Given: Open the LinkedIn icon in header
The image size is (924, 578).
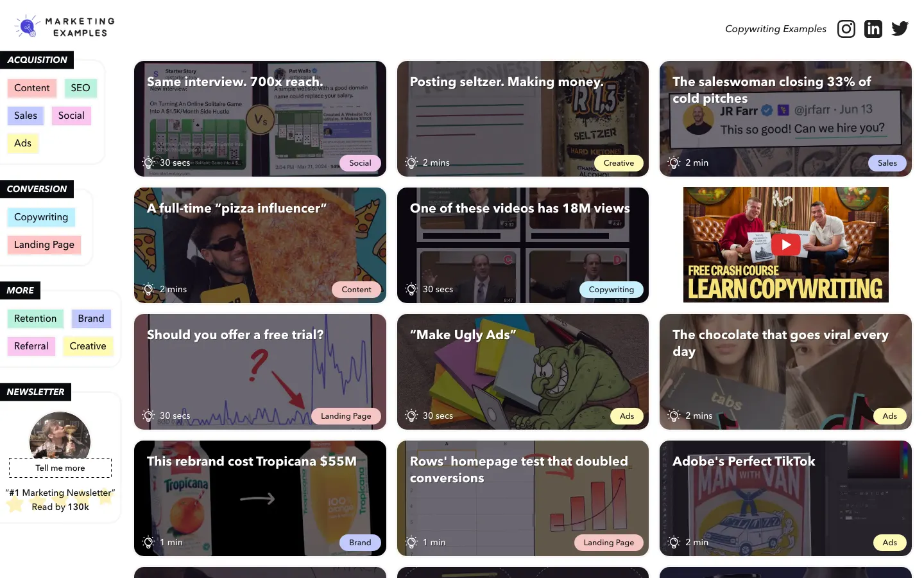Looking at the screenshot, I should pos(873,29).
